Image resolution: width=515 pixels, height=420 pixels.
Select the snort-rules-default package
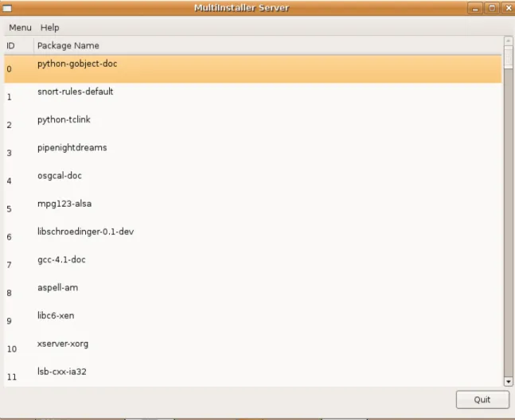pos(253,97)
